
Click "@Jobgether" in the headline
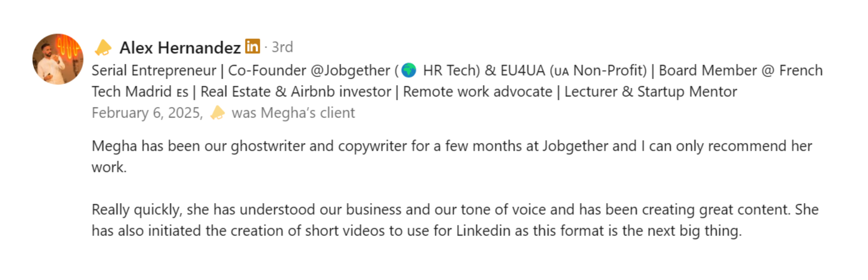tap(350, 71)
